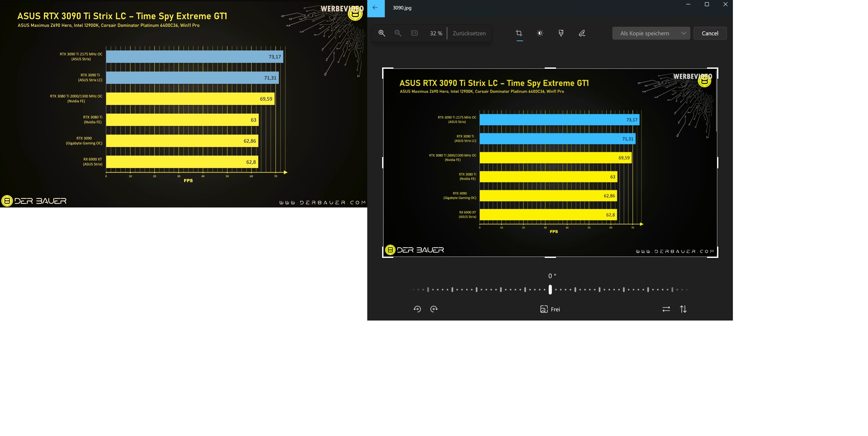Cancel the image editing
868x436 pixels.
(x=710, y=33)
